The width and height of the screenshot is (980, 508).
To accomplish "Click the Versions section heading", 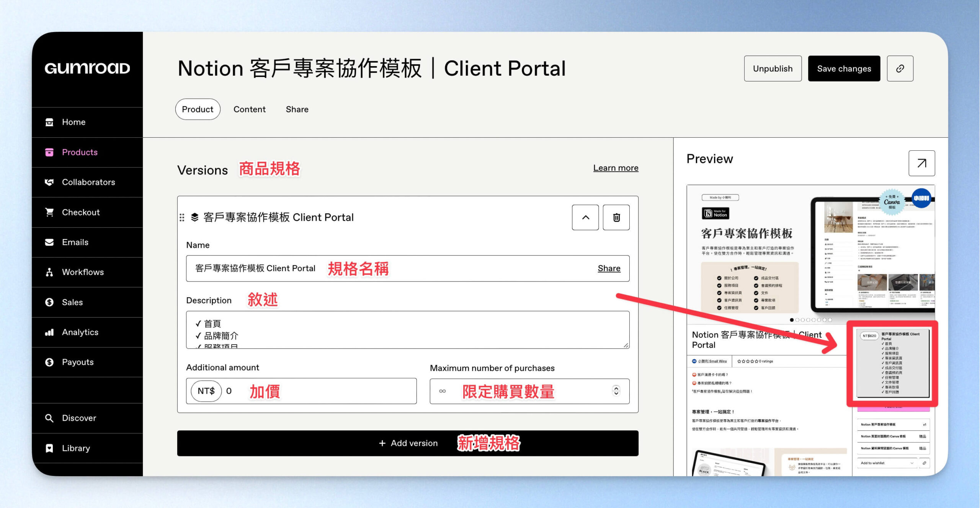I will pyautogui.click(x=203, y=170).
